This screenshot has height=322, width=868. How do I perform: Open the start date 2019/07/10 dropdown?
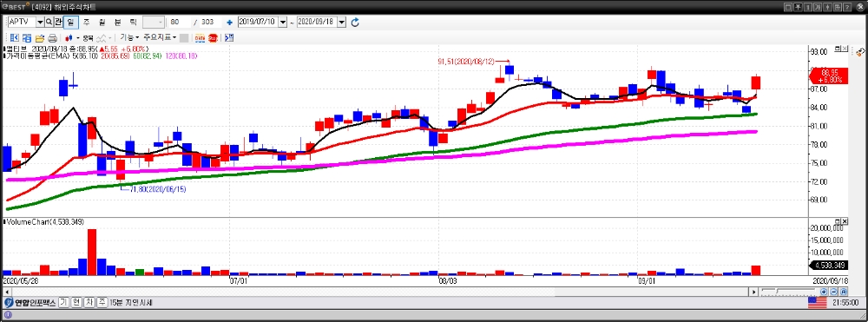[x=283, y=22]
